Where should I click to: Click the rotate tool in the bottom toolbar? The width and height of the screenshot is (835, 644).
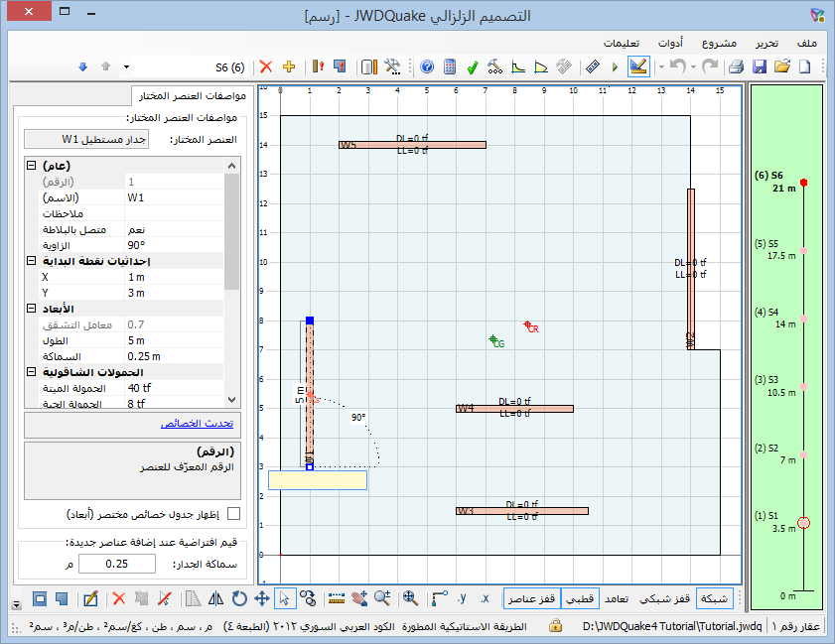point(239,598)
